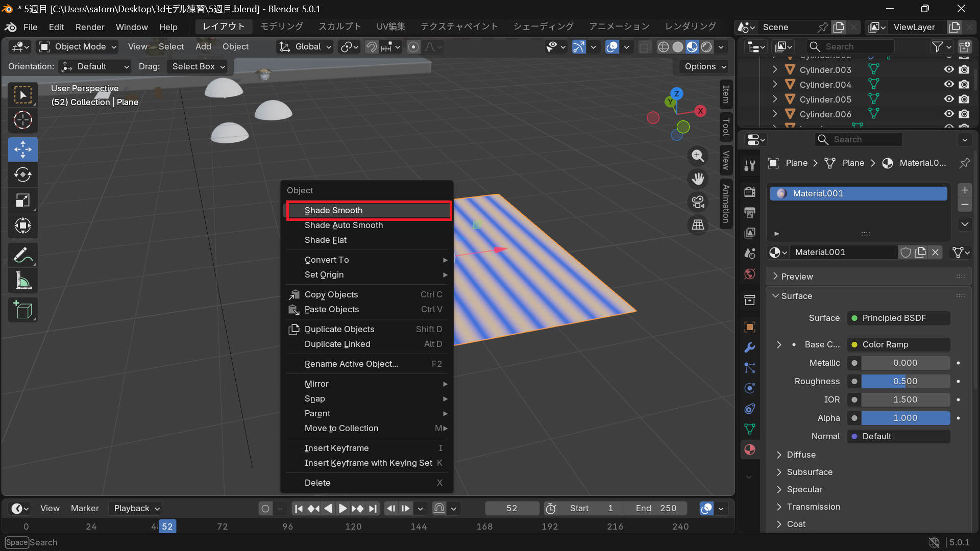
Task: Open the Modifiers wrench properties tab
Action: click(x=749, y=347)
